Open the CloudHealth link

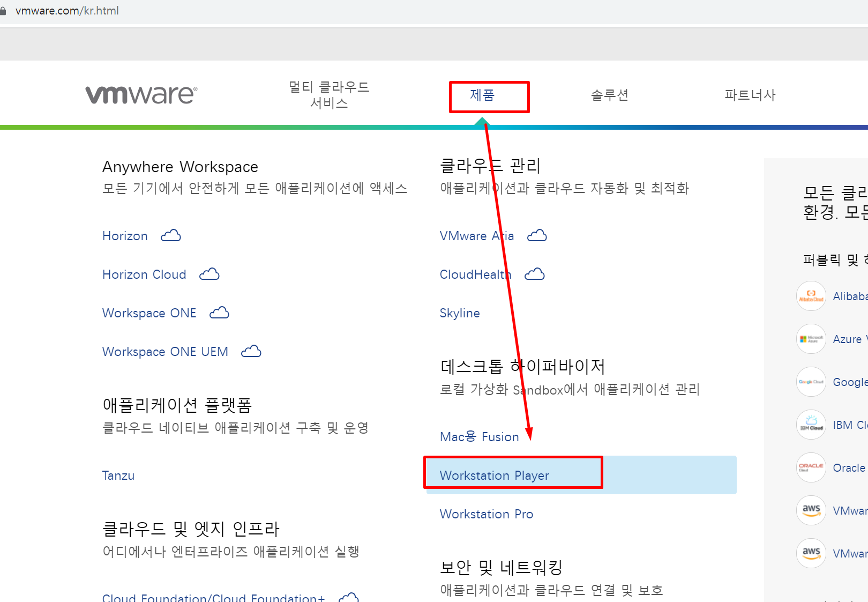pos(476,274)
